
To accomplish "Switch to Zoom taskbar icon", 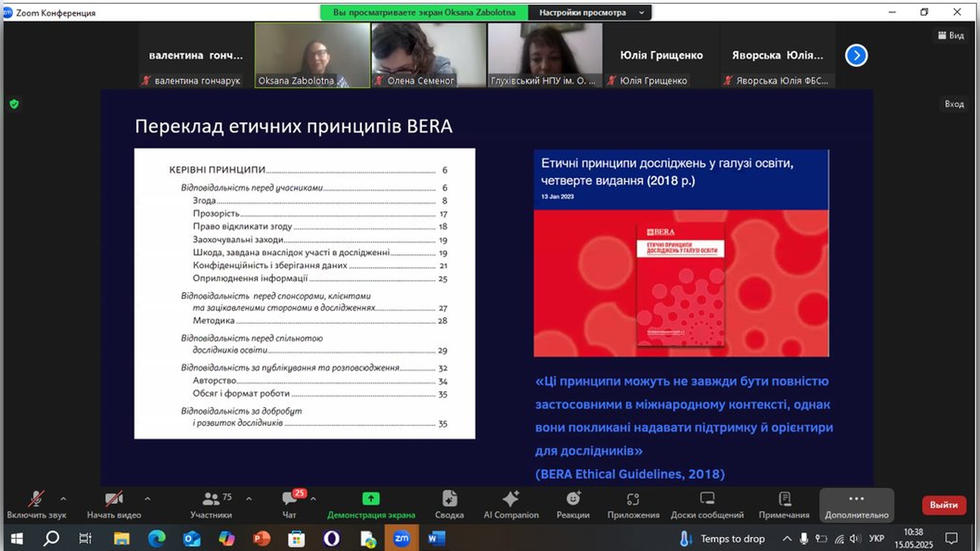I will [x=402, y=538].
